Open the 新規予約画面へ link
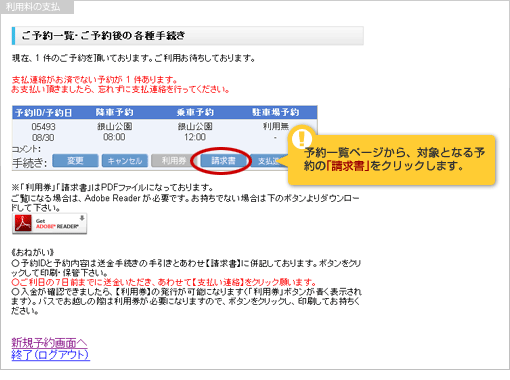The height and width of the screenshot is (380, 510). (x=49, y=343)
